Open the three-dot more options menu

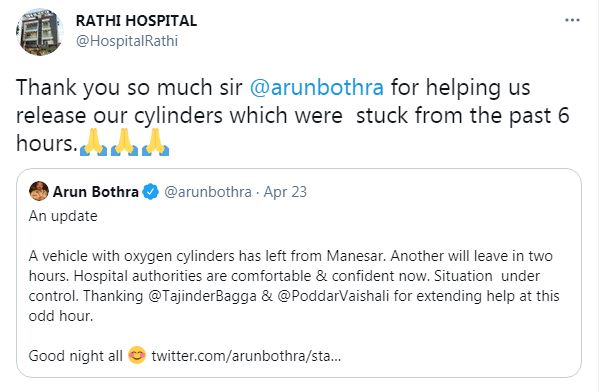[572, 20]
